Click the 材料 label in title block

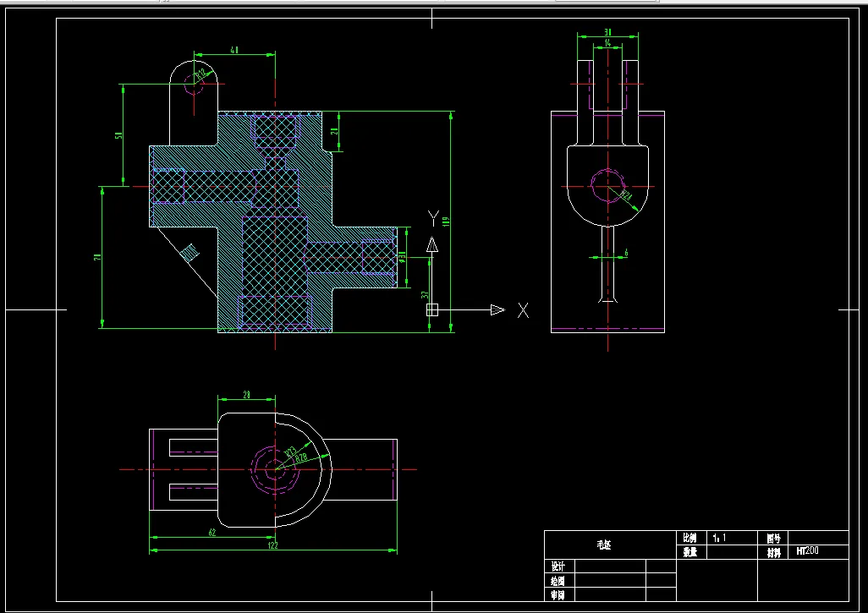(x=773, y=552)
